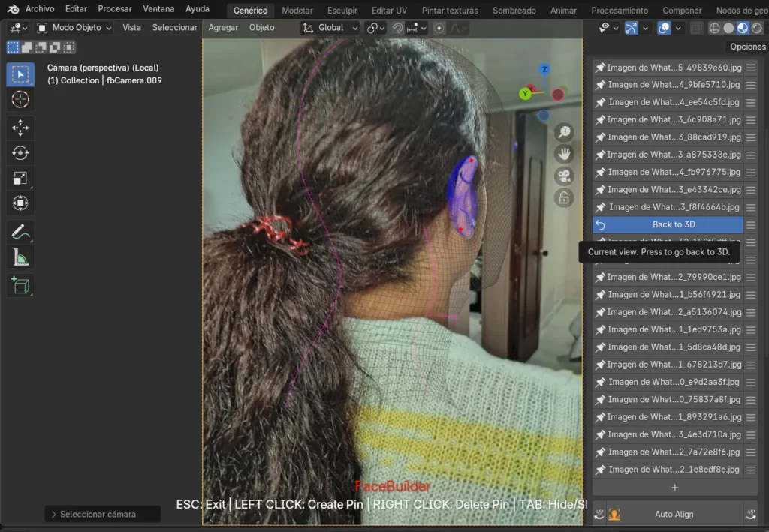
Task: Click the red X axis gizmo ball
Action: (x=558, y=95)
